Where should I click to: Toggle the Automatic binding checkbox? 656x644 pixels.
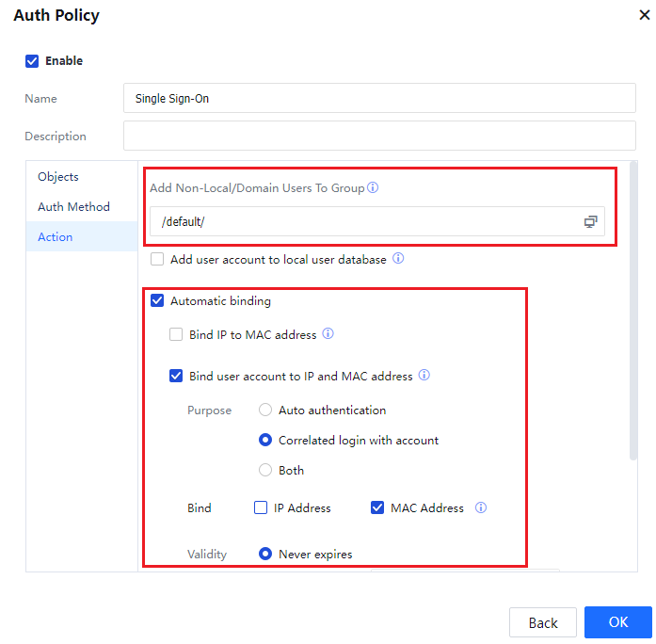pyautogui.click(x=157, y=301)
